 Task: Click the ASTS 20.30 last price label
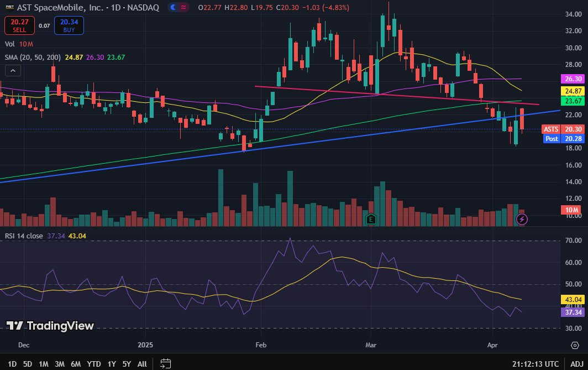[563, 129]
